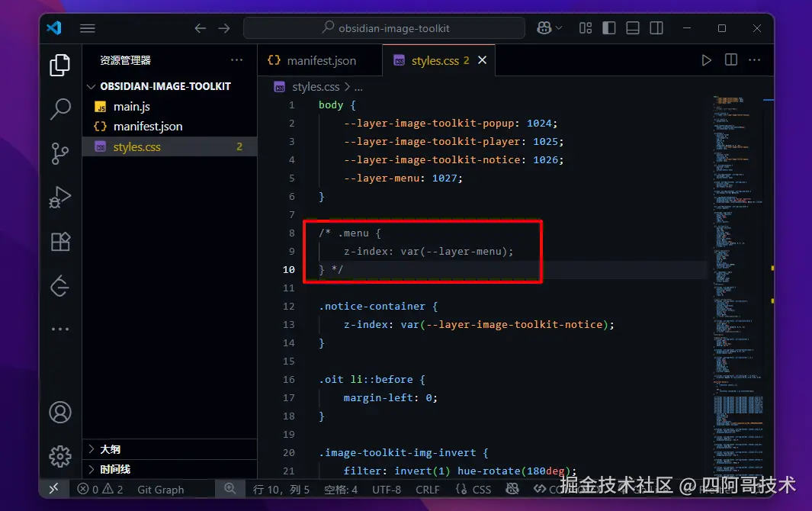The width and height of the screenshot is (812, 511).
Task: Click the sixth activity bar icon above the ellipsis
Action: click(60, 286)
